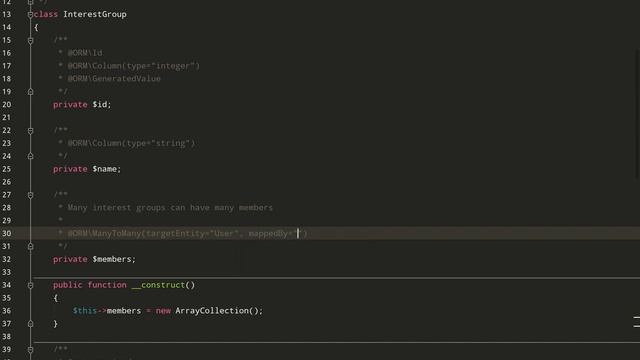Click the __construct method name
This screenshot has width=640, height=360.
[158, 285]
